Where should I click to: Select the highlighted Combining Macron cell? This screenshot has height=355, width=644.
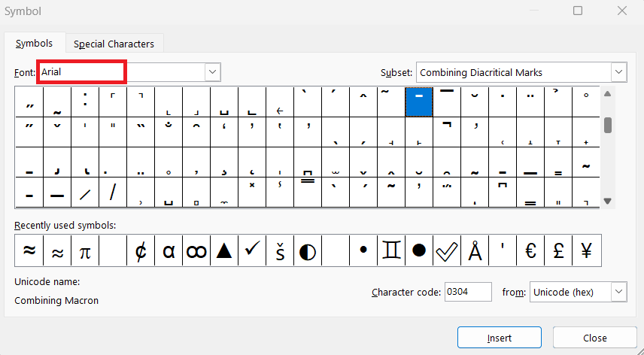point(419,102)
